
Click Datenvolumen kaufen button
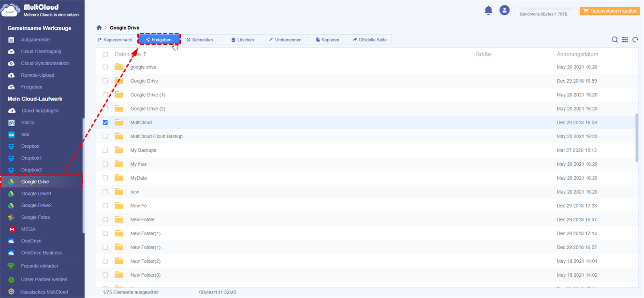609,10
